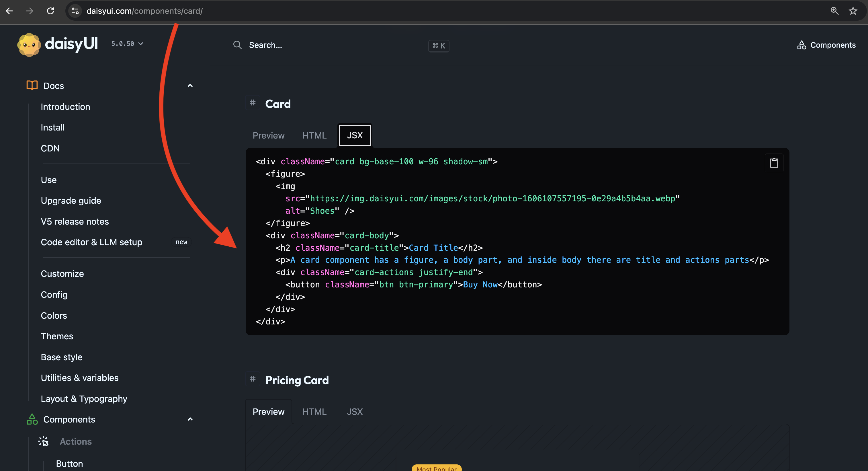Open the 5.0.50 version dropdown

pos(127,44)
